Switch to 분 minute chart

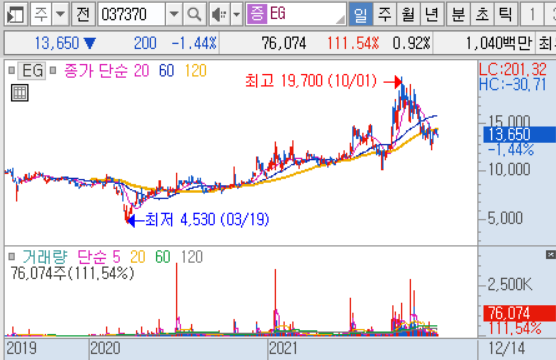pyautogui.click(x=458, y=15)
